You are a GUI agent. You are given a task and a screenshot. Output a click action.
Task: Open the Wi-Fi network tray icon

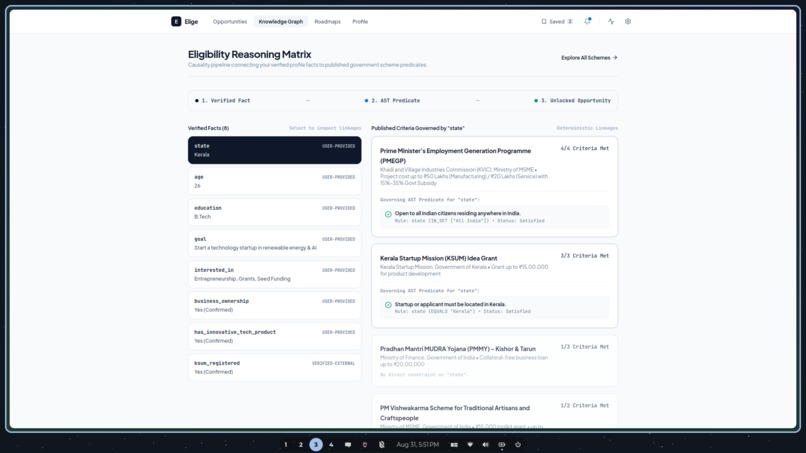(x=470, y=445)
